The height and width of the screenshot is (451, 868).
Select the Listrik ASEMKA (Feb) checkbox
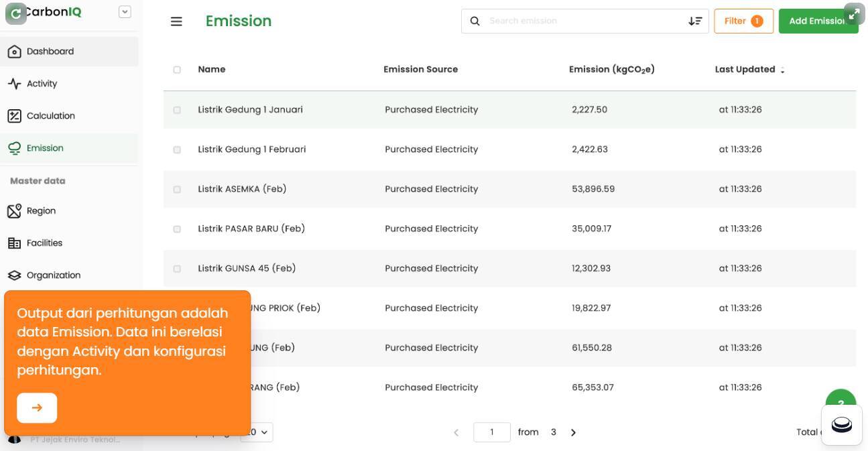coord(177,190)
